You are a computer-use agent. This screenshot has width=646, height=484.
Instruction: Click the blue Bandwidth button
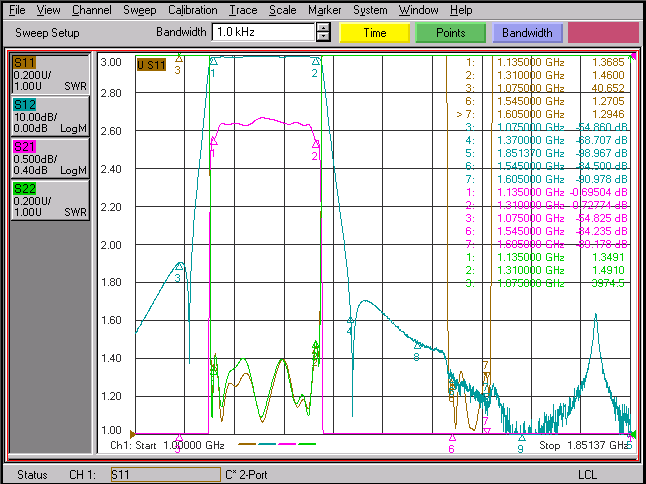pyautogui.click(x=527, y=33)
